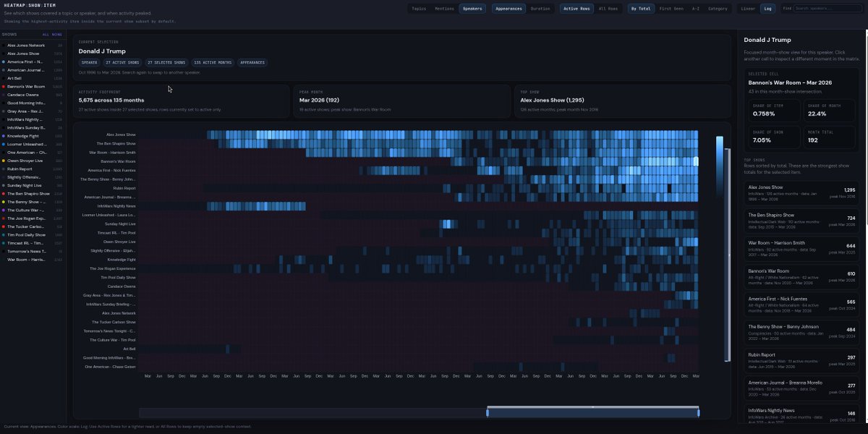Open War Room – Harrison Smith top-shows card

tap(802, 247)
